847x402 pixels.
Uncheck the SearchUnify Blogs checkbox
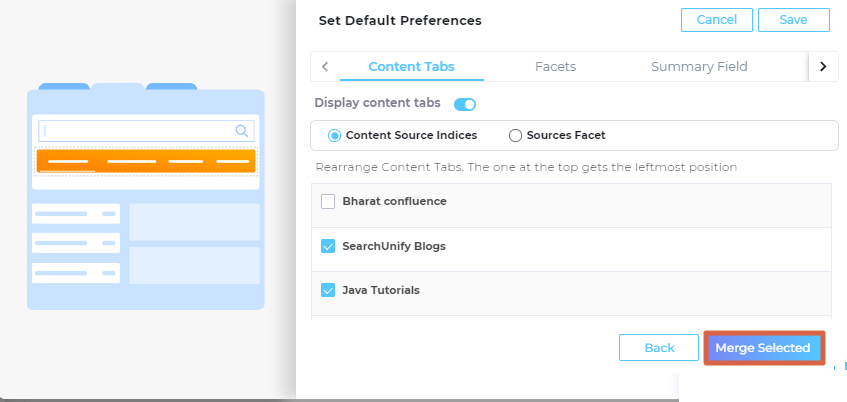[328, 246]
